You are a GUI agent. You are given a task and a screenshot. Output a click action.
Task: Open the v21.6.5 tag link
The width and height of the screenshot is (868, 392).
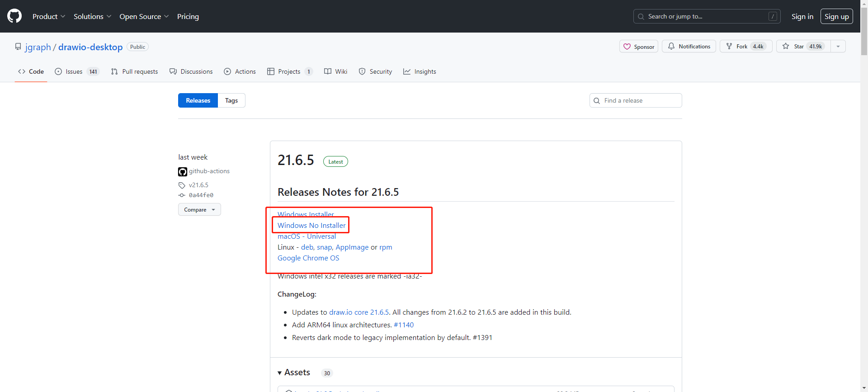[198, 185]
